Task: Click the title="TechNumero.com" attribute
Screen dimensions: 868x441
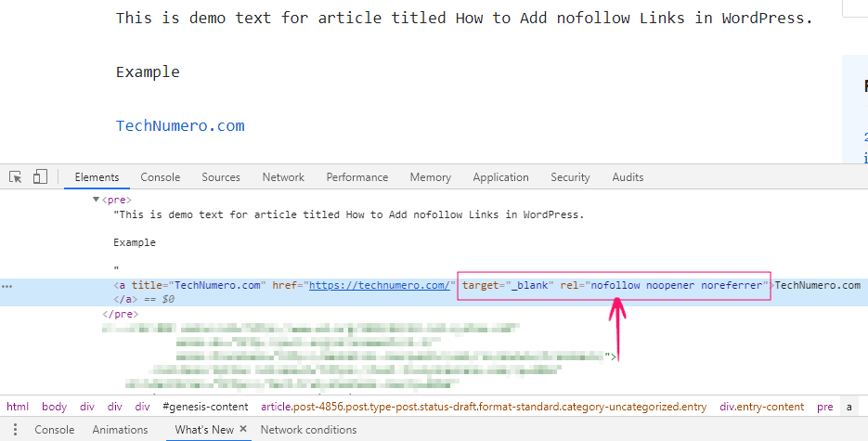Action: click(x=198, y=285)
